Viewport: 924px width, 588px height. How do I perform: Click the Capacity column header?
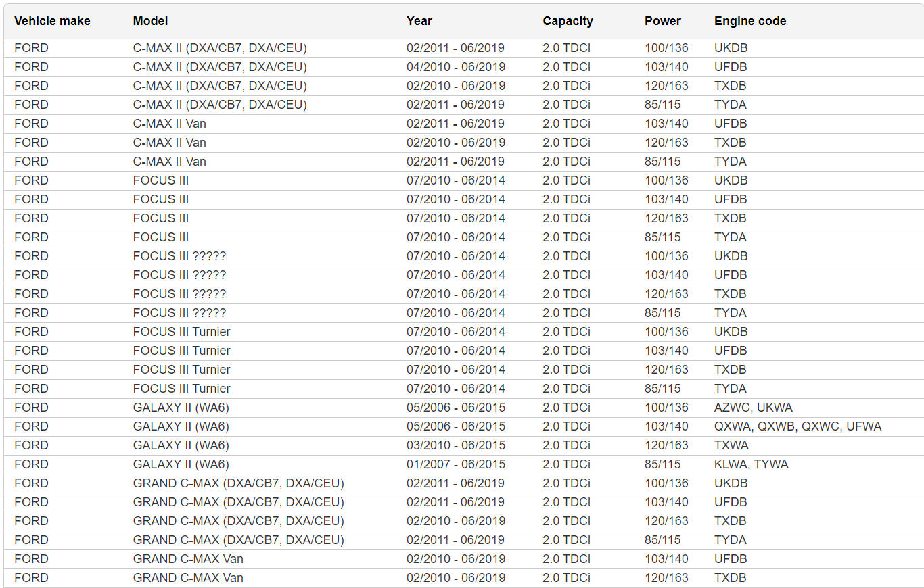pyautogui.click(x=568, y=21)
